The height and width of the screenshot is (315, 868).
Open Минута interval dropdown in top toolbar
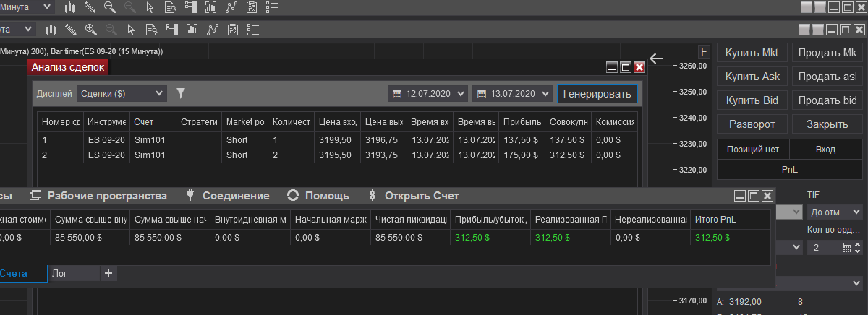(26, 7)
